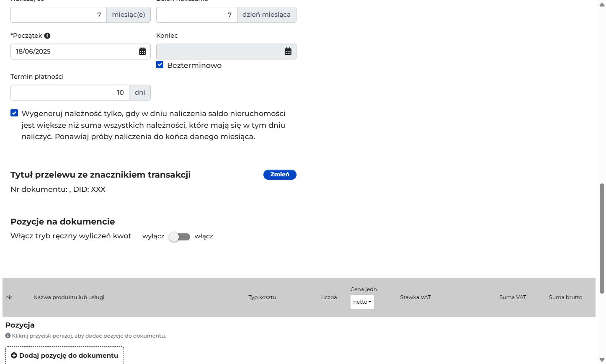Click the 'Pozycje na dokumencie' heading

63,222
